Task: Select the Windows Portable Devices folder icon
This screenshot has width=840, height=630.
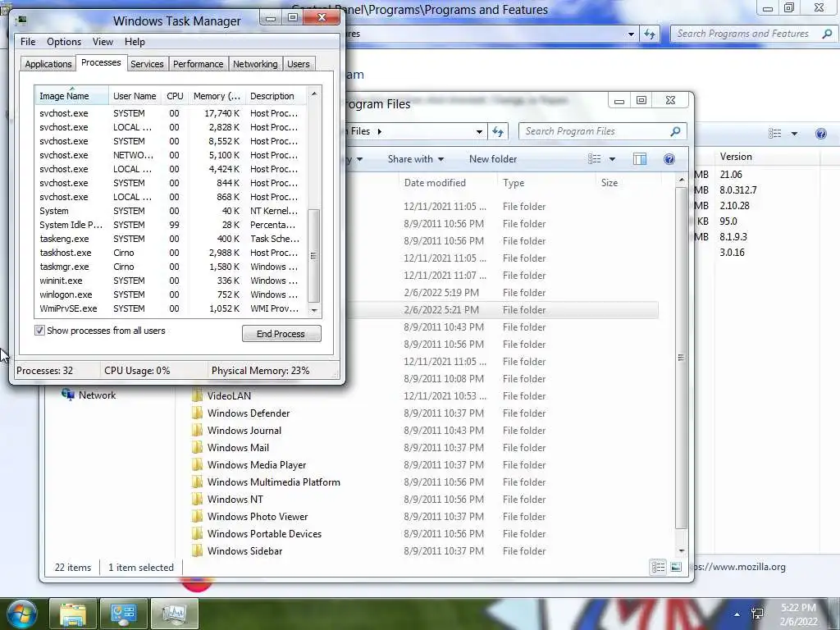Action: (198, 533)
